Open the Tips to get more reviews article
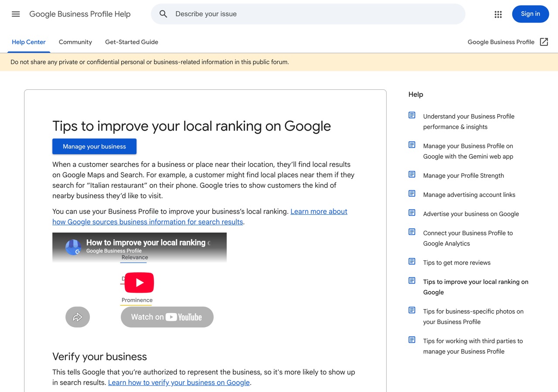 tap(457, 263)
